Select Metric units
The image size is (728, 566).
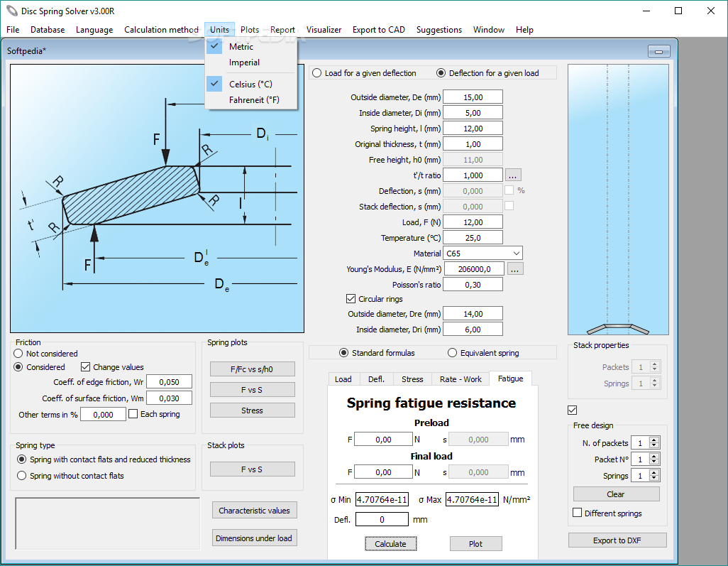[241, 46]
